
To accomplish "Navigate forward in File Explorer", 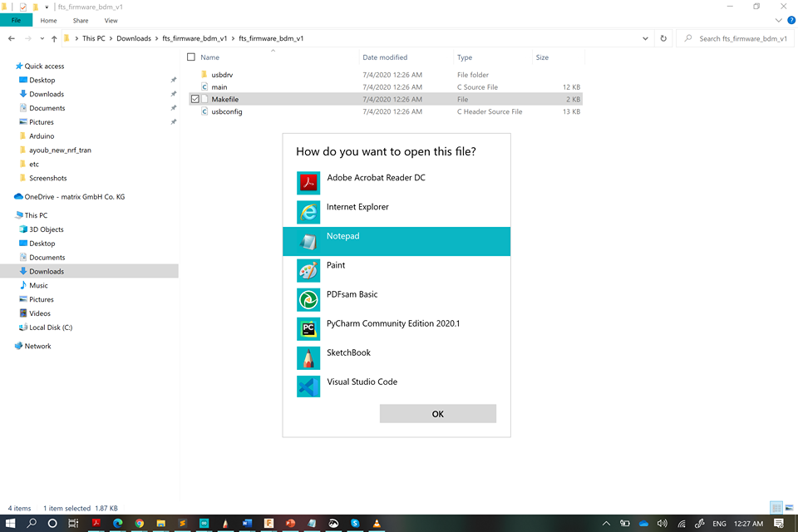I will point(28,38).
